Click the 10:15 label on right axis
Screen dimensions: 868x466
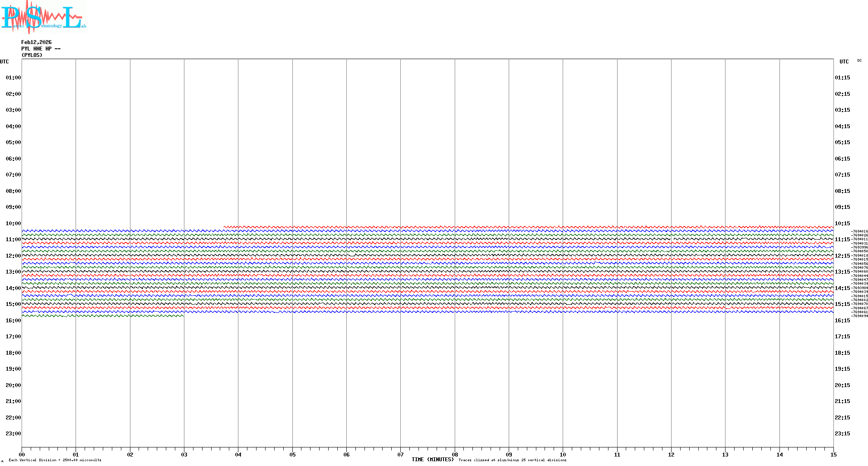pyautogui.click(x=842, y=224)
